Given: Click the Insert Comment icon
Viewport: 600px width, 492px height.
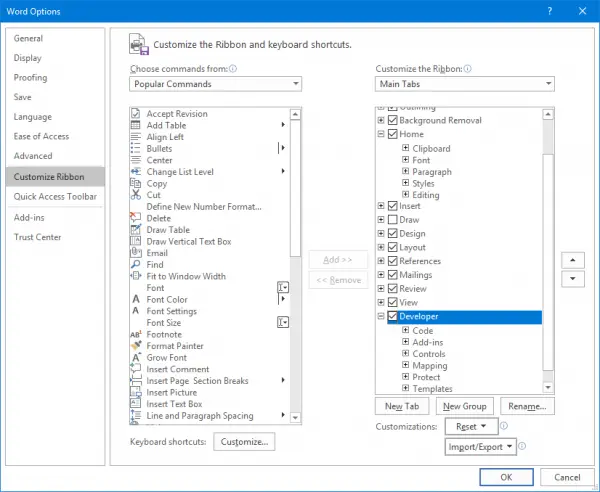Looking at the screenshot, I should click(135, 369).
